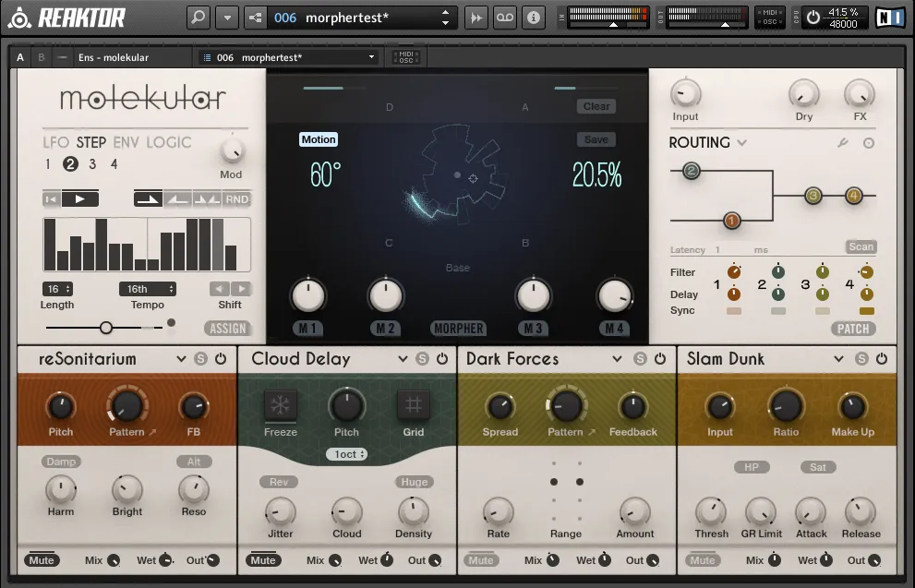Screen dimensions: 915x588
Task: Shift the step pattern right
Action: (x=241, y=288)
